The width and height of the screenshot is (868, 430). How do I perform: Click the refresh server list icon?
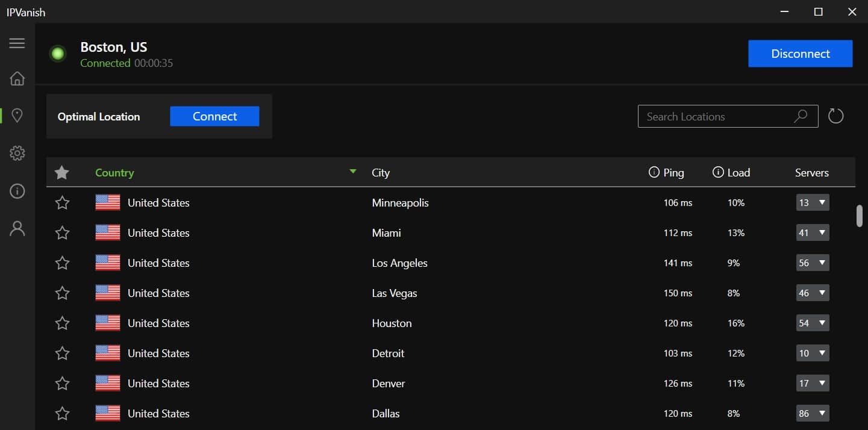point(835,116)
